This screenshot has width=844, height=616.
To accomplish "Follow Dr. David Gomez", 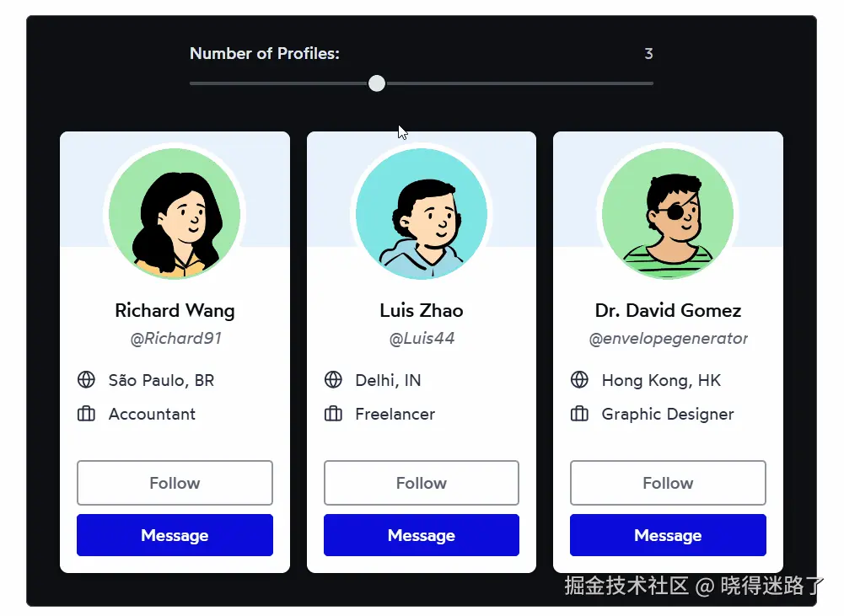I will click(x=668, y=483).
